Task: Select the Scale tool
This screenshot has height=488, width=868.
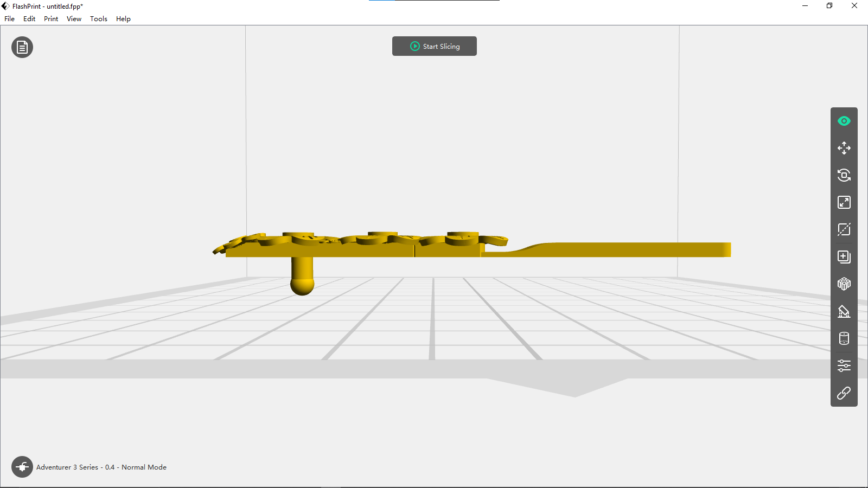Action: [x=844, y=202]
